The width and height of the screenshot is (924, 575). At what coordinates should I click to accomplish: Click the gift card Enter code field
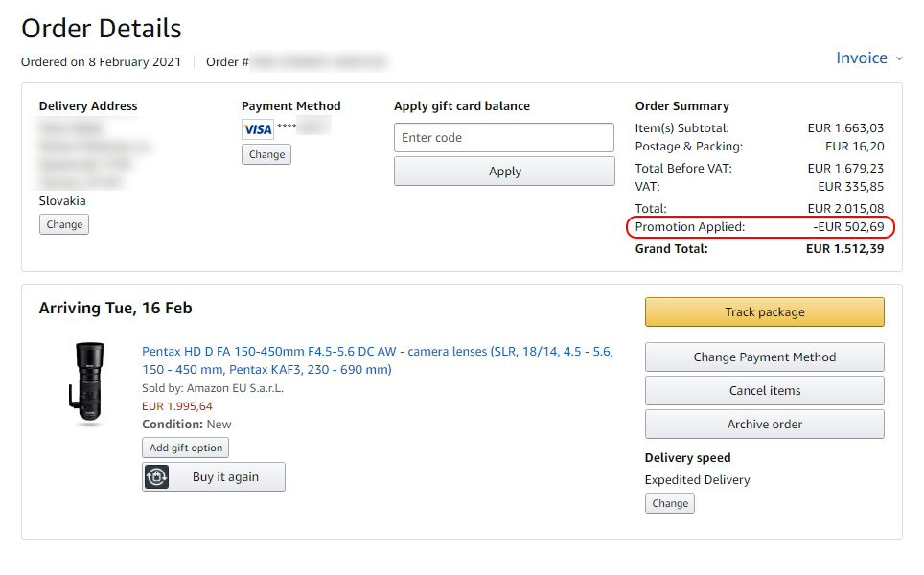(504, 137)
